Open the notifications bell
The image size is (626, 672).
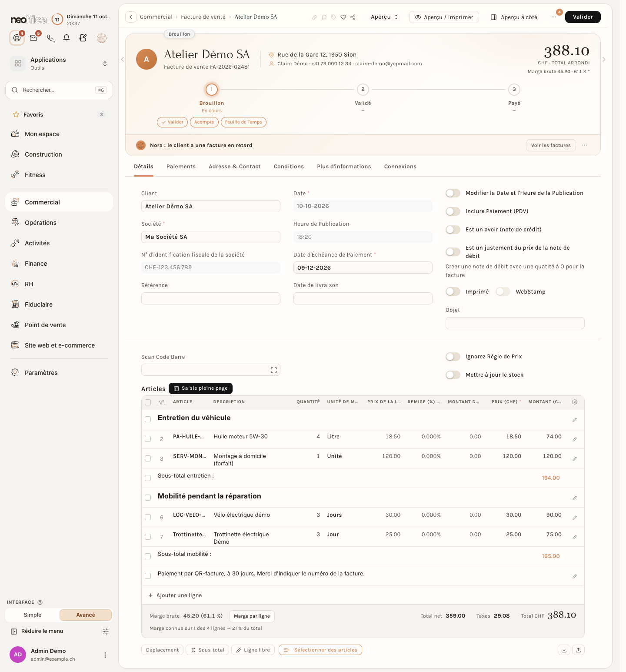(x=67, y=38)
